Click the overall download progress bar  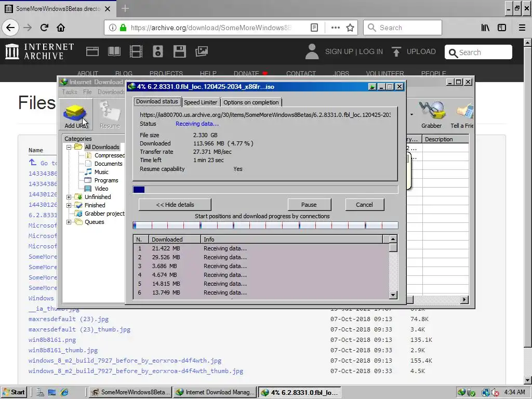pyautogui.click(x=265, y=189)
